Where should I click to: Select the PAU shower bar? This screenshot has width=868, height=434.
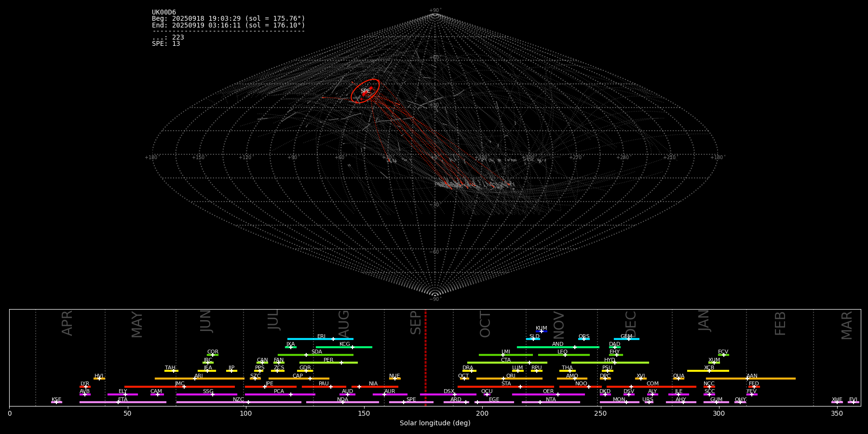point(324,386)
